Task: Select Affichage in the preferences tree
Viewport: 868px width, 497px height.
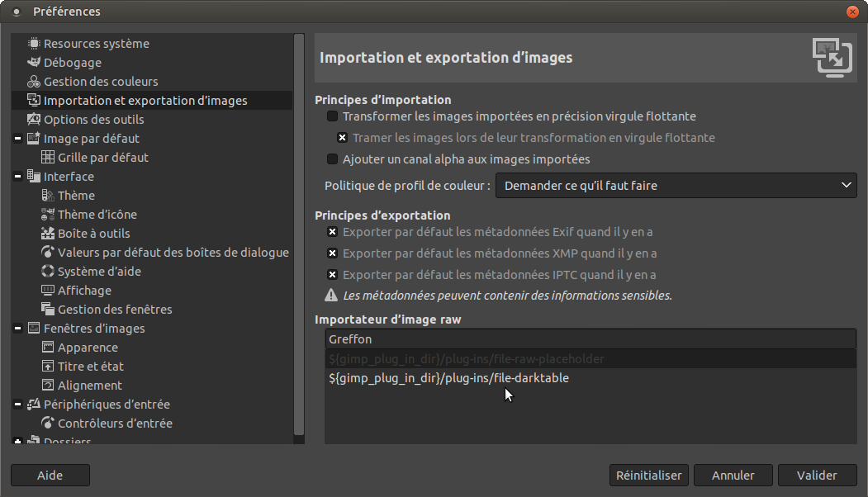Action: pos(84,291)
